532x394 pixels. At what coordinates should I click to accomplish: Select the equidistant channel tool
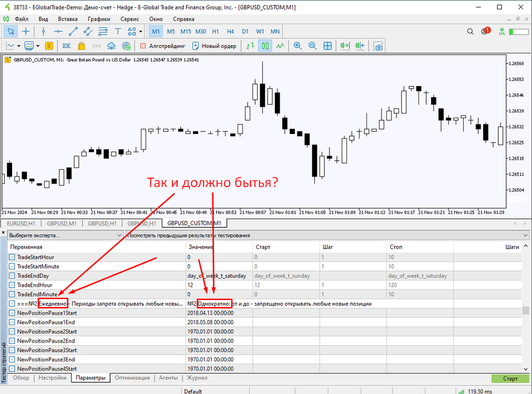tap(88, 32)
